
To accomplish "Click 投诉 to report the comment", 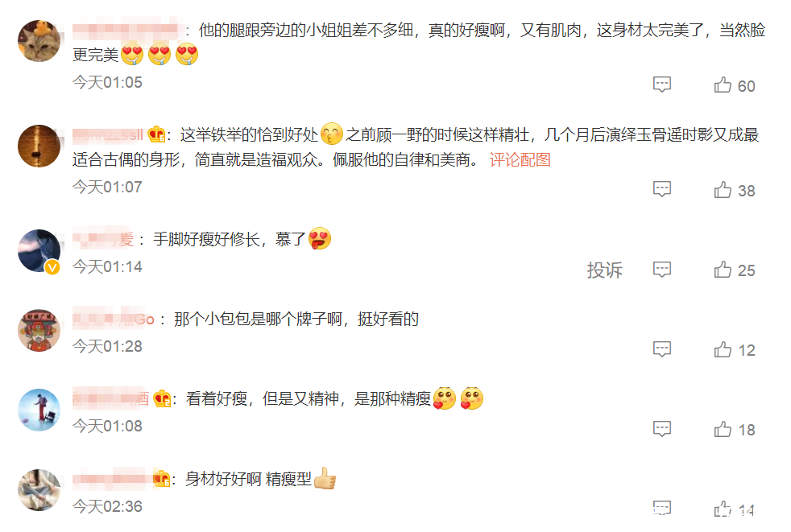I will click(604, 270).
